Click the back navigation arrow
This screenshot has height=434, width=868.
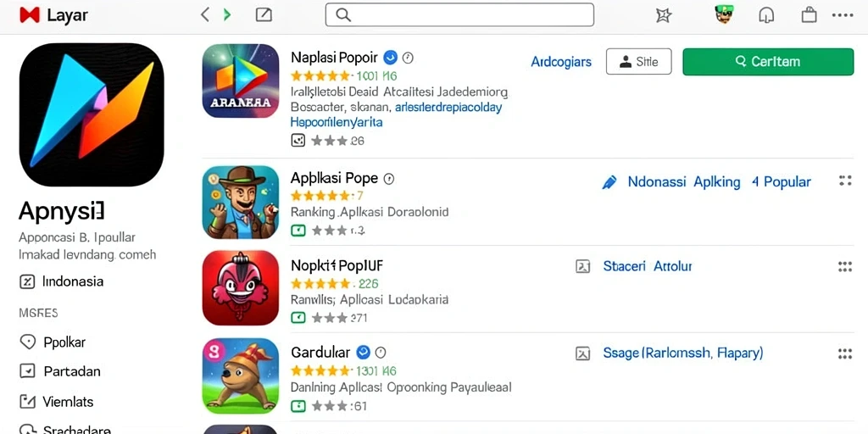coord(205,15)
